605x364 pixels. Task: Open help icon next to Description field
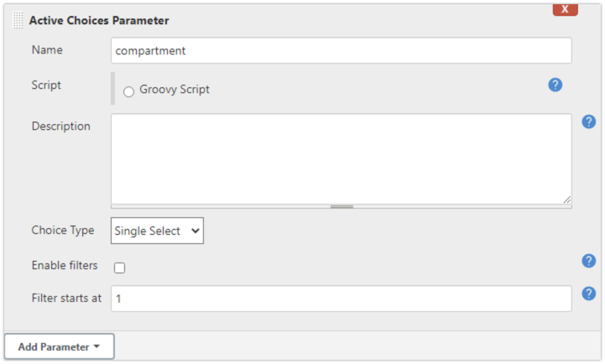click(x=589, y=122)
